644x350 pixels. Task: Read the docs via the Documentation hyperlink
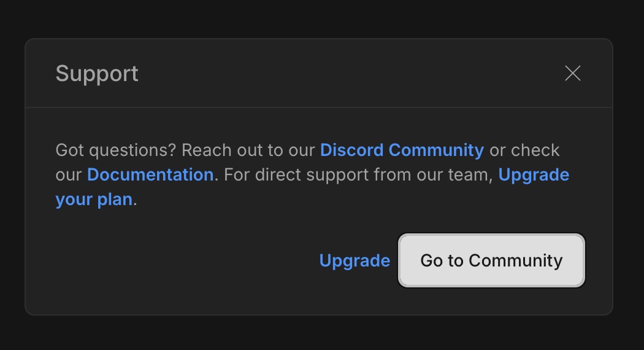[150, 175]
